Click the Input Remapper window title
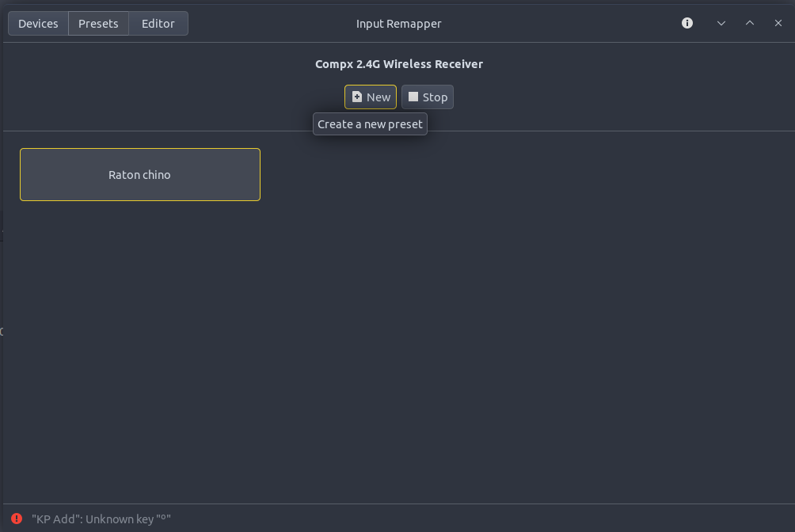This screenshot has height=532, width=795. click(398, 24)
